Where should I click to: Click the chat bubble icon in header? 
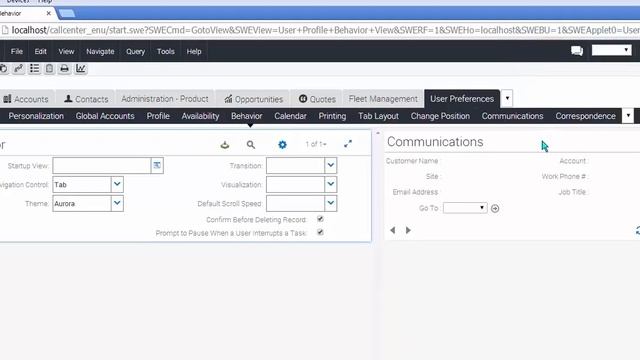(577, 51)
